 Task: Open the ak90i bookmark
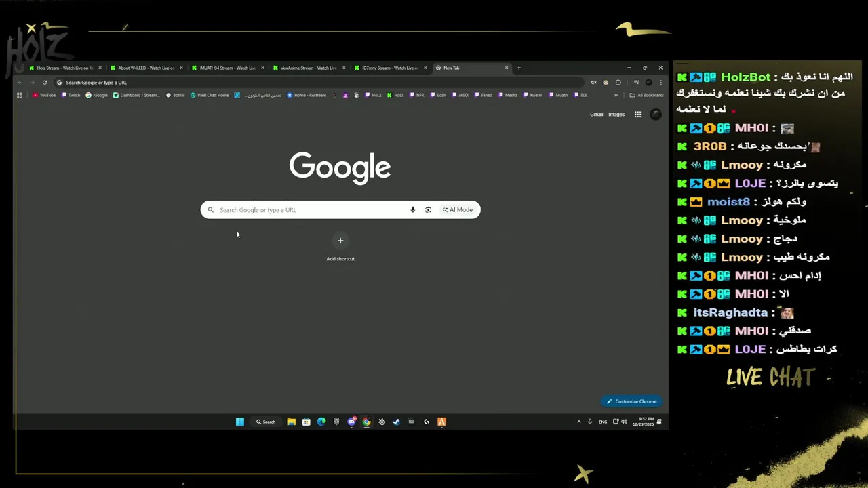coord(460,96)
